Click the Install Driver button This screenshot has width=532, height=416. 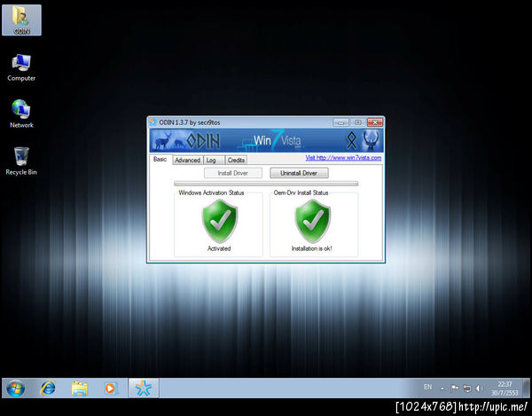[x=233, y=173]
